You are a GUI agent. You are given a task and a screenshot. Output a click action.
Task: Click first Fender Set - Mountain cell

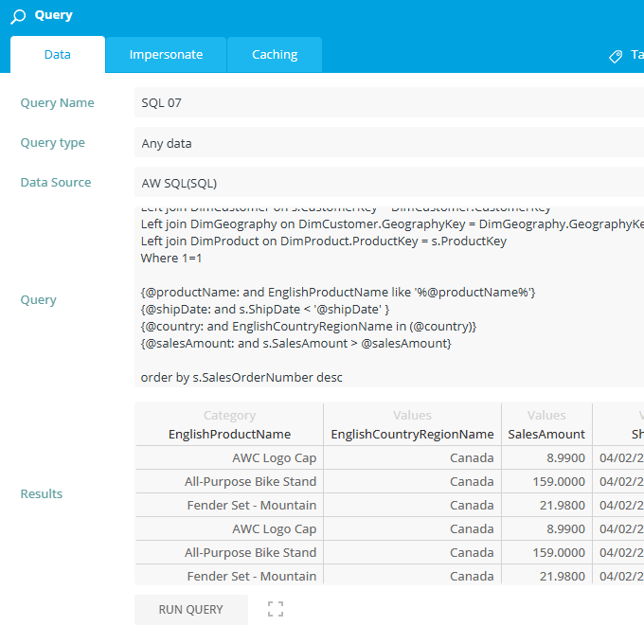coord(229,505)
